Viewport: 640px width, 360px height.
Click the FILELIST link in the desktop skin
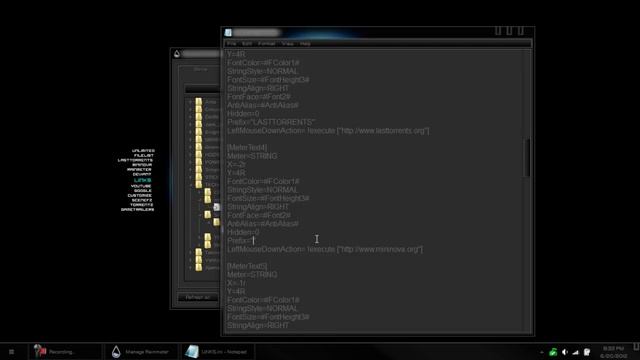144,156
